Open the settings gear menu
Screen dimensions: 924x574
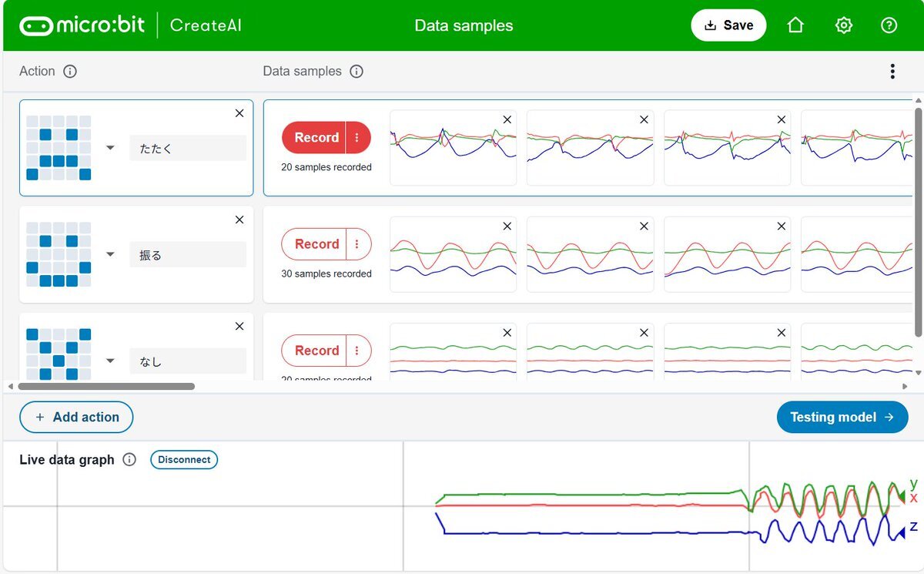click(x=844, y=25)
